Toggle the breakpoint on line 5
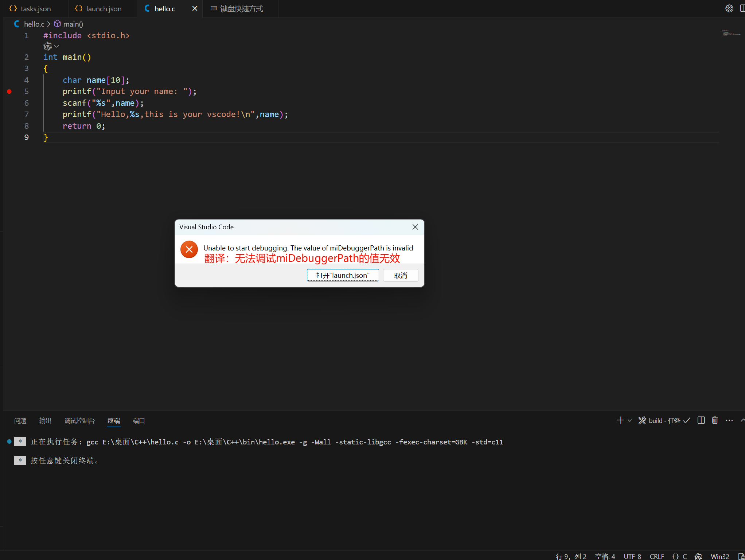This screenshot has width=745, height=560. pyautogui.click(x=9, y=92)
